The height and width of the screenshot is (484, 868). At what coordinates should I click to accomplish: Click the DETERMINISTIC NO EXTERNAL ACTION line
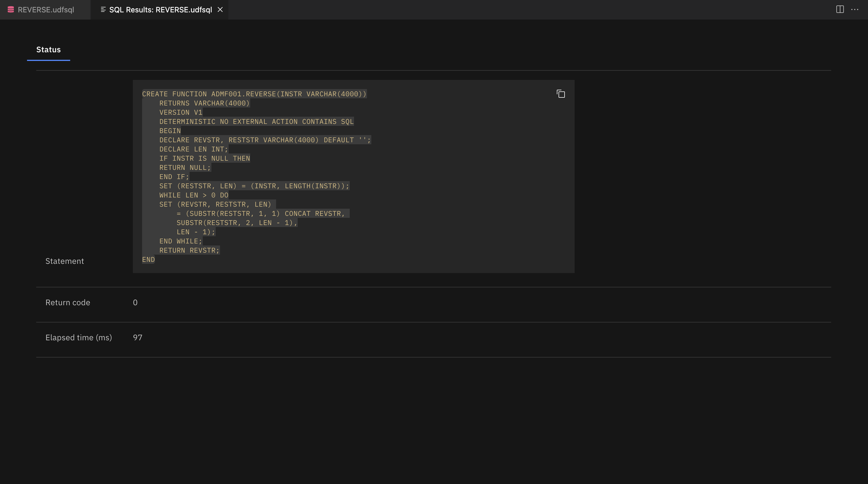click(257, 122)
